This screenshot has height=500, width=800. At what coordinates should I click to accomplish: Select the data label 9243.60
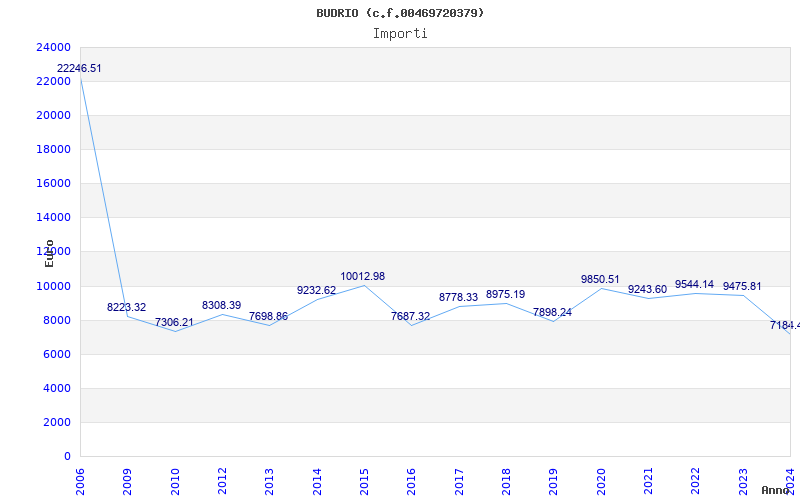(x=647, y=290)
